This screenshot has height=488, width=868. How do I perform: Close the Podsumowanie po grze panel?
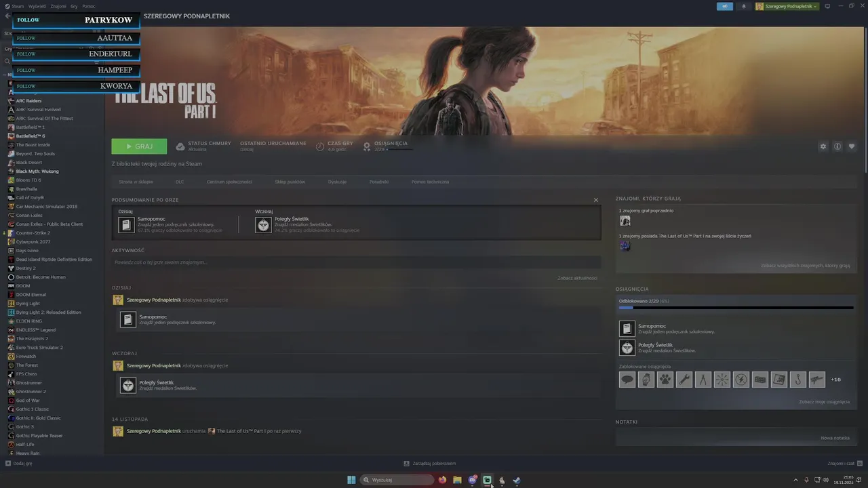pyautogui.click(x=596, y=200)
